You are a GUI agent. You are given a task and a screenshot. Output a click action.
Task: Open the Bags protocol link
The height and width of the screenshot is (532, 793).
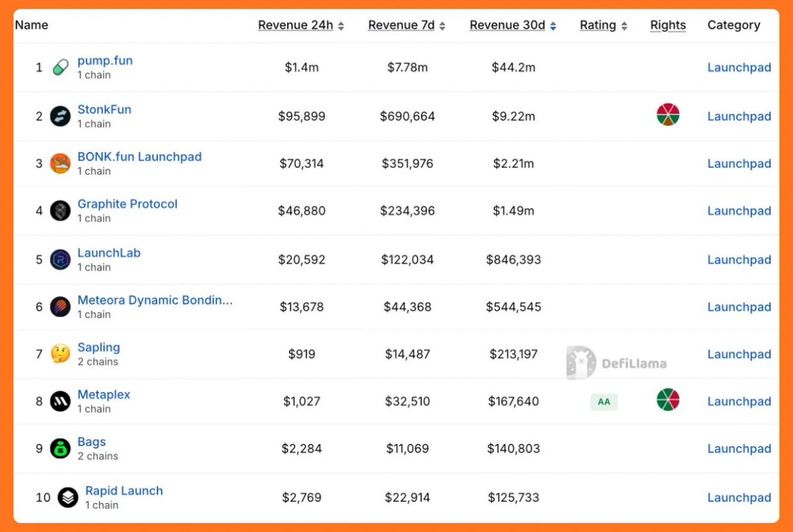pos(92,442)
